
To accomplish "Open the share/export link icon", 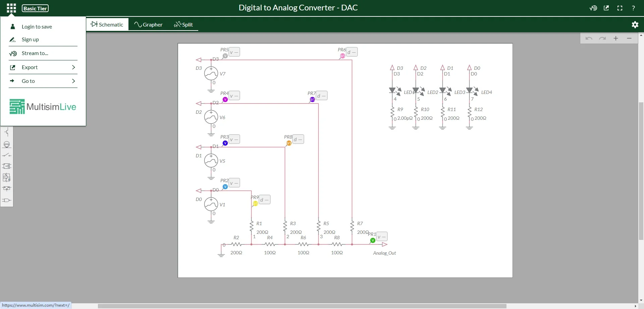I will pyautogui.click(x=606, y=8).
